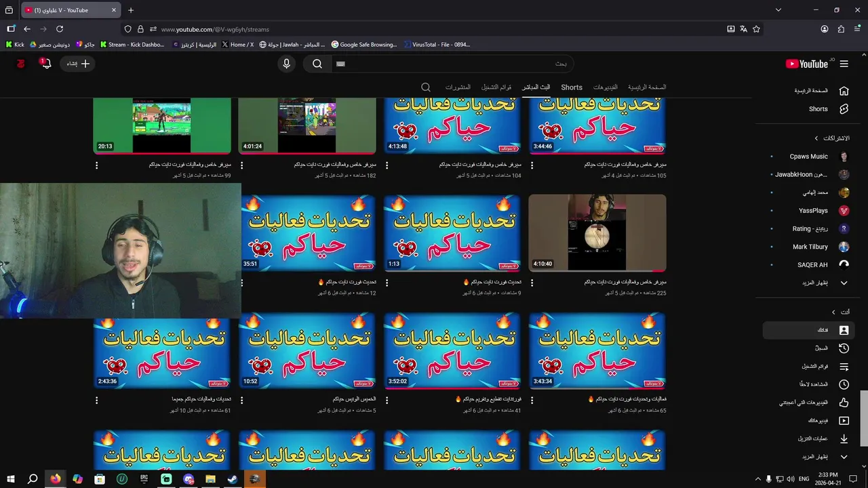Open the Kick bookmark
This screenshot has height=488, width=868.
coord(14,45)
